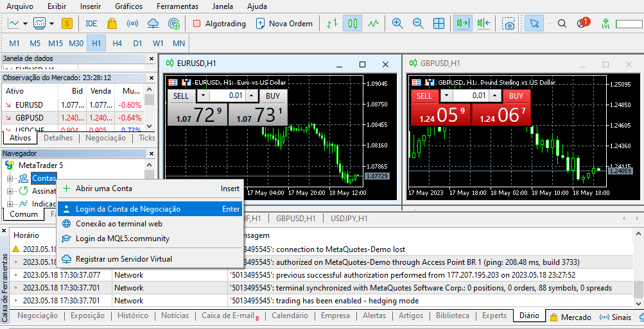Image resolution: width=644 pixels, height=329 pixels.
Task: Open the chart type dropdown arrow
Action: (26, 23)
